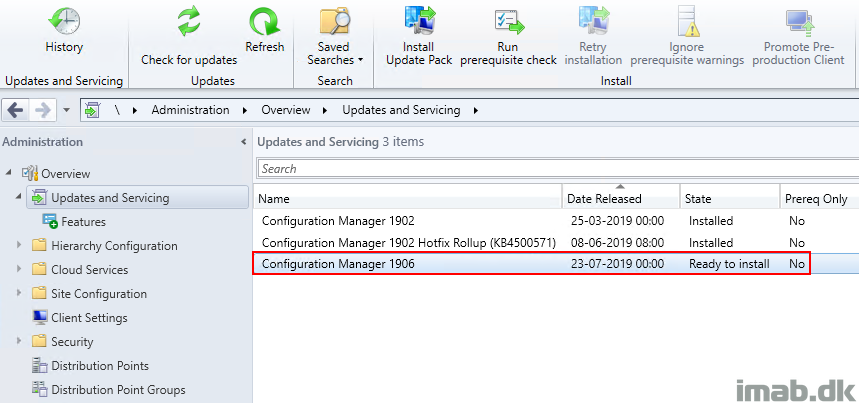Go forward with the right arrow
The image size is (859, 403).
point(42,110)
